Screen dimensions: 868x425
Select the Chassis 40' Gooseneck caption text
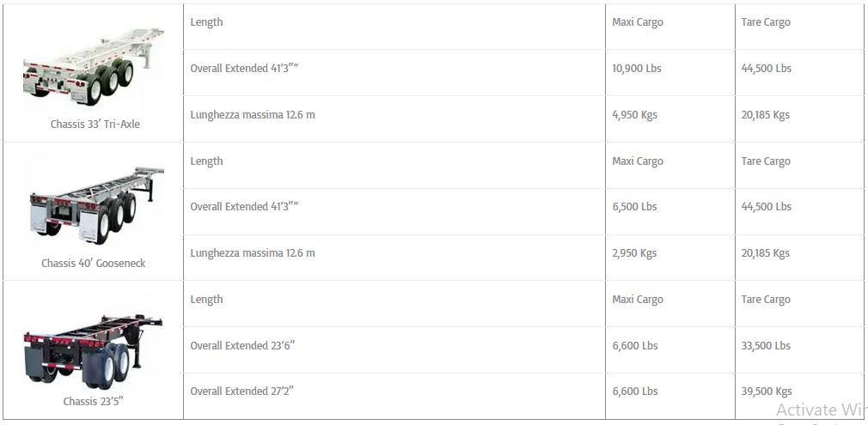click(x=94, y=263)
